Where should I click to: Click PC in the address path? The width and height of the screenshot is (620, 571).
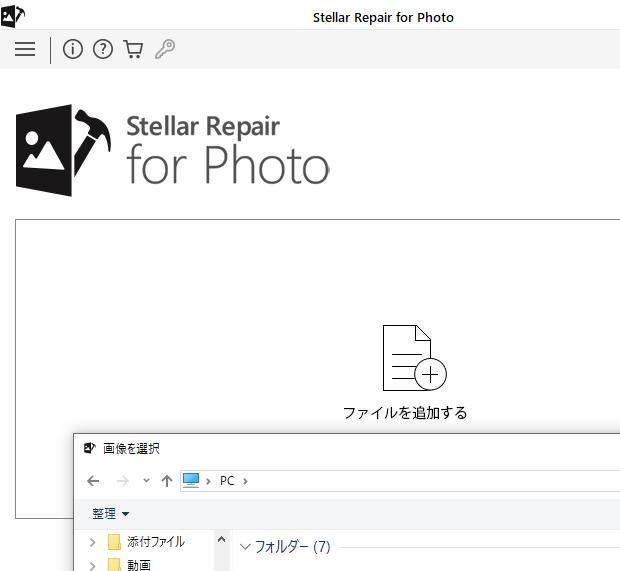pos(227,481)
